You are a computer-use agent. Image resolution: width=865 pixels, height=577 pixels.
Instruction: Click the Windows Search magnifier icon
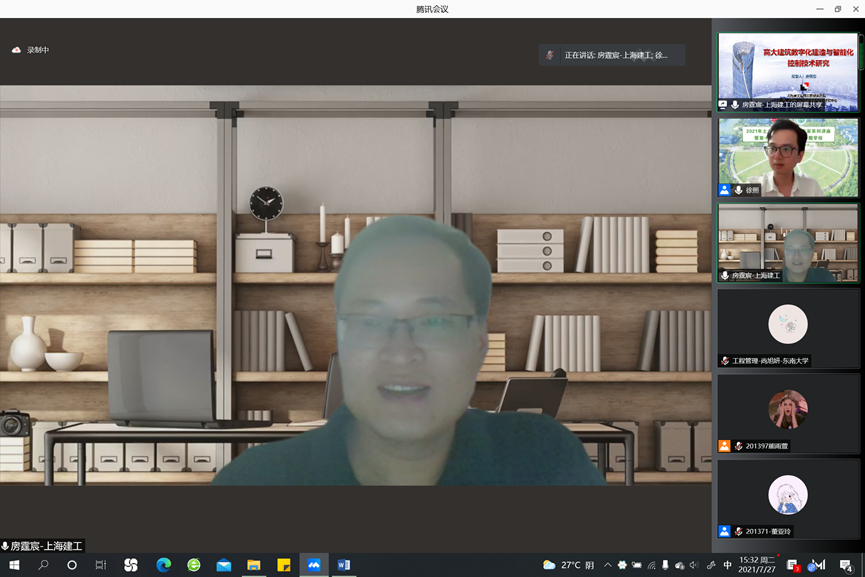[x=43, y=565]
